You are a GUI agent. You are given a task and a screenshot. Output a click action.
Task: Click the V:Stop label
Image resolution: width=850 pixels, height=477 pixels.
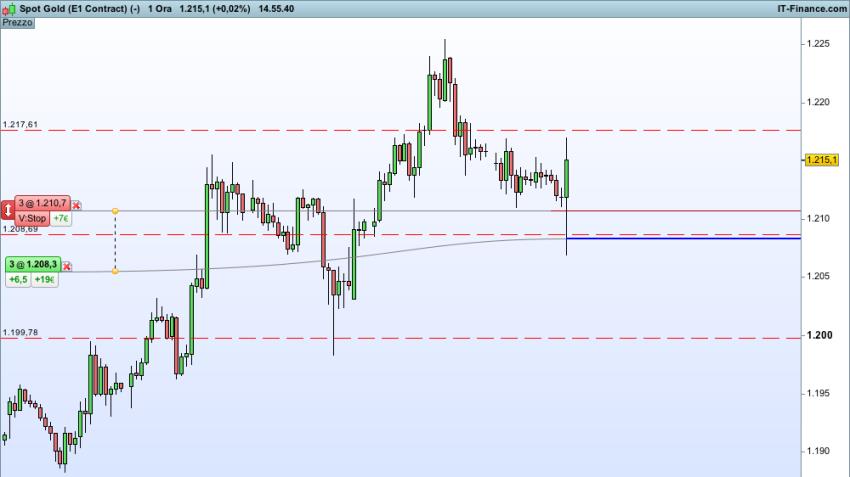[33, 218]
